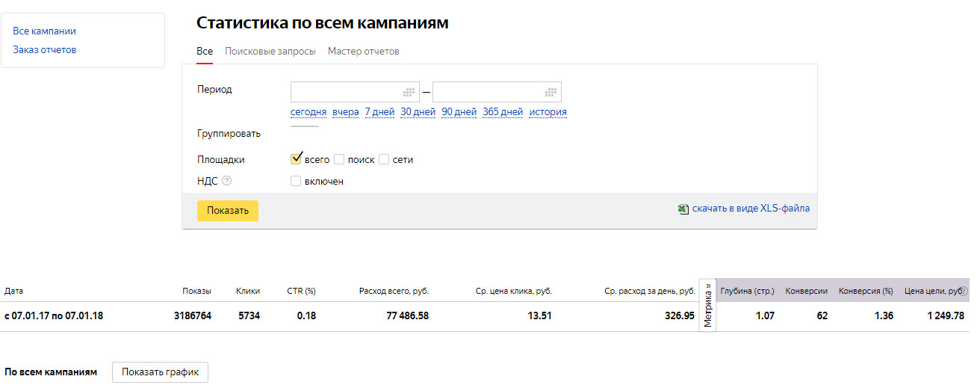This screenshot has height=385, width=980.
Task: Click the «Ср. расход за день, руб.» header
Action: coord(649,291)
